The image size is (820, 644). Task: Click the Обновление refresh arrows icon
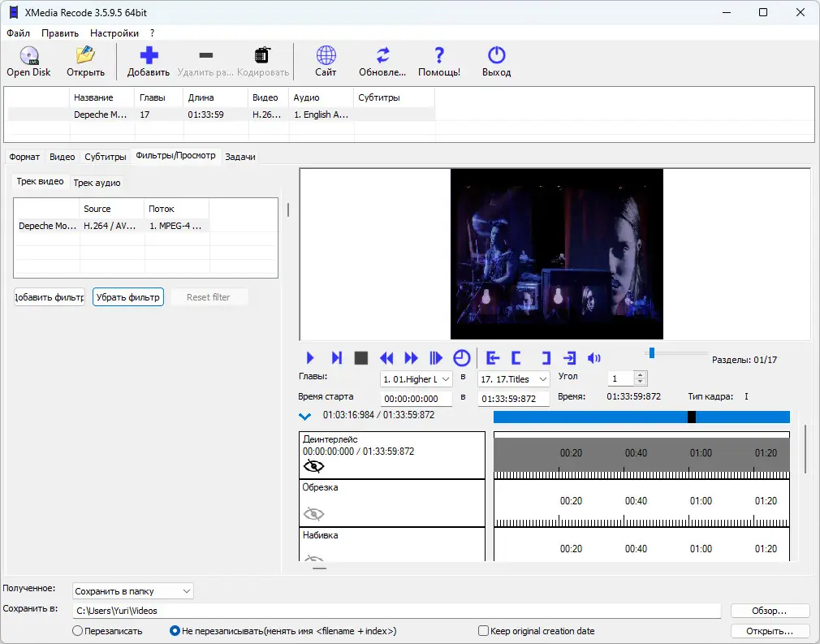click(x=382, y=56)
